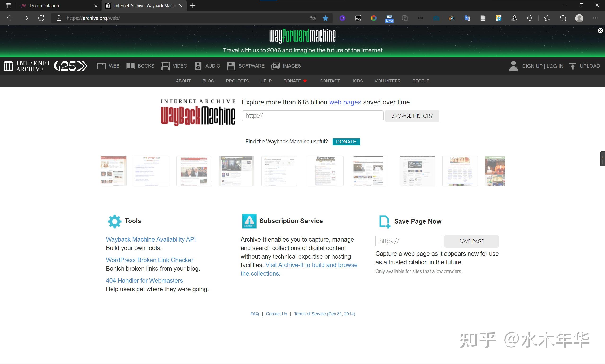
Task: Click the Upload arrow icon
Action: click(572, 66)
